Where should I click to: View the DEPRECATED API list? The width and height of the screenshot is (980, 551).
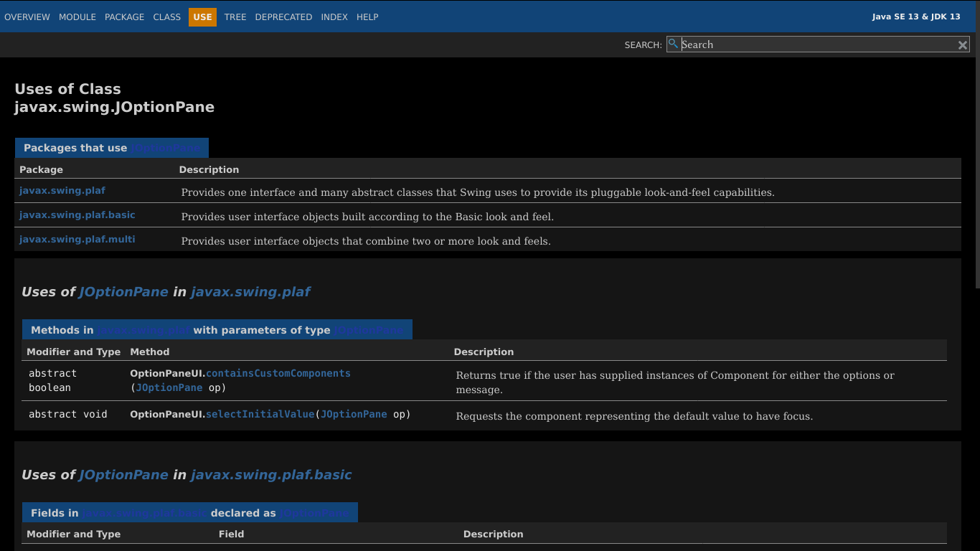tap(283, 17)
